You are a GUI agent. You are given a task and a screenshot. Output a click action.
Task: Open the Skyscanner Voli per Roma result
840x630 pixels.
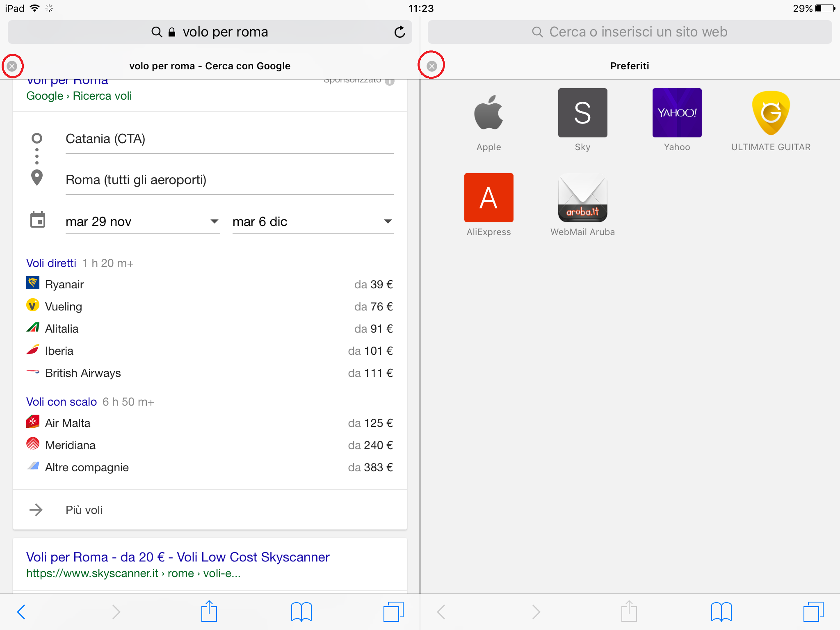(178, 557)
